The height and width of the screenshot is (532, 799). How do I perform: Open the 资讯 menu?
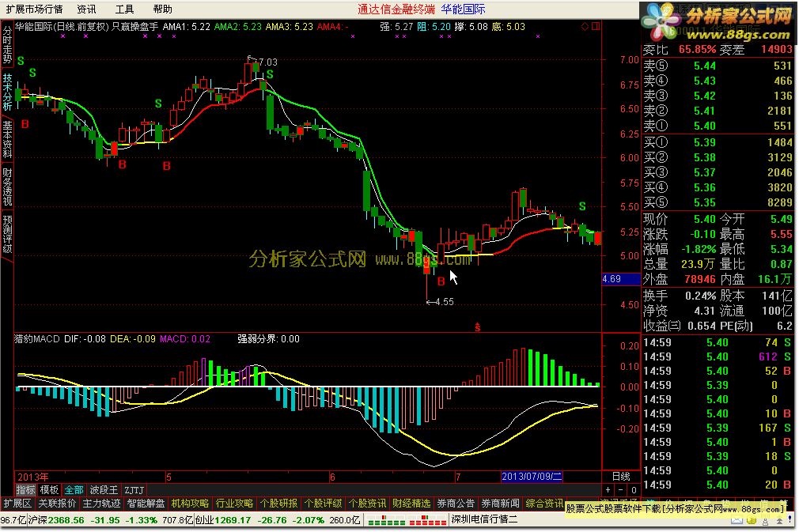coord(86,9)
